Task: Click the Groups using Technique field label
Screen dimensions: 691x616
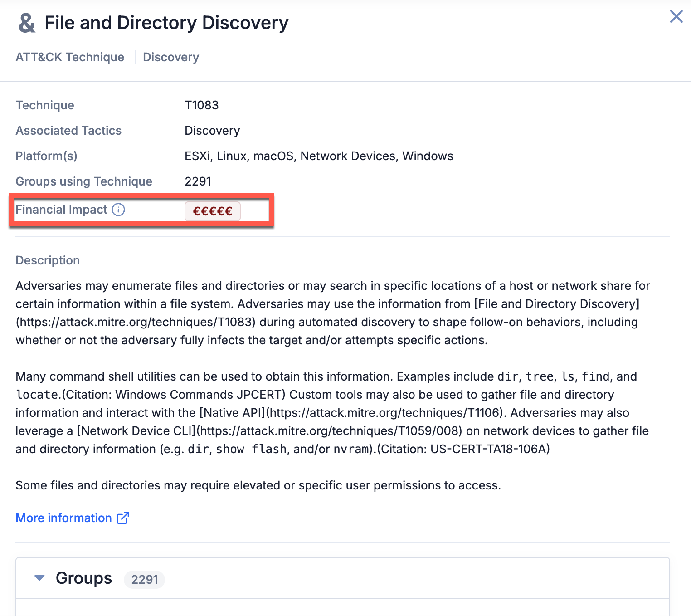Action: 84,181
